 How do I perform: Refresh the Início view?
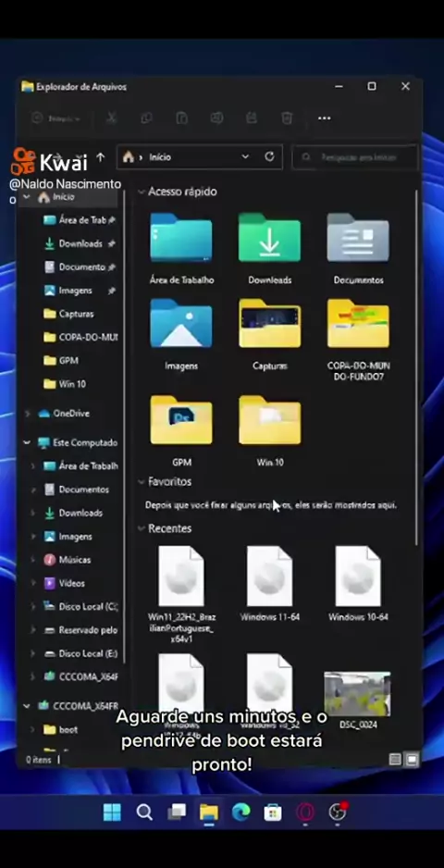point(269,156)
